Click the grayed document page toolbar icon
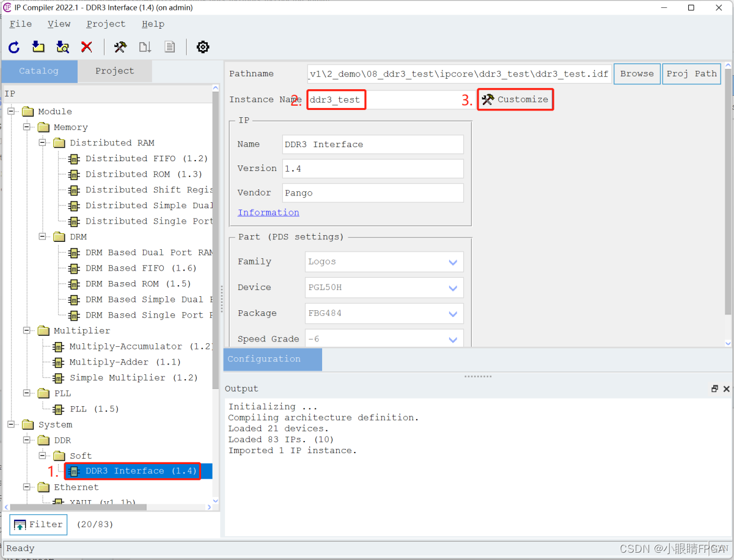The width and height of the screenshot is (734, 560). point(169,47)
